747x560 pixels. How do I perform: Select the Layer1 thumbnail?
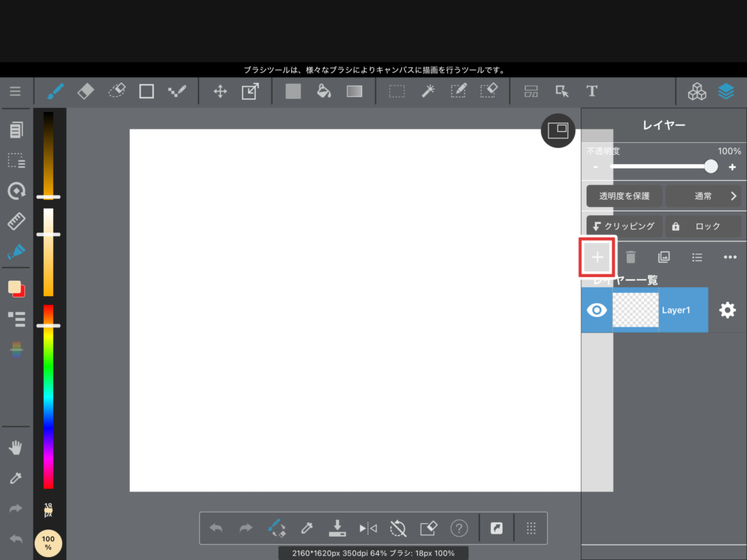pos(635,310)
